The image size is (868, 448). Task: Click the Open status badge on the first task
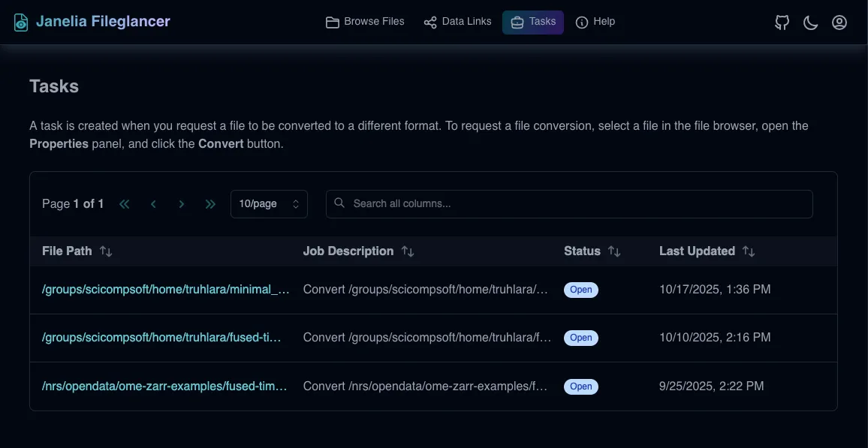(581, 289)
